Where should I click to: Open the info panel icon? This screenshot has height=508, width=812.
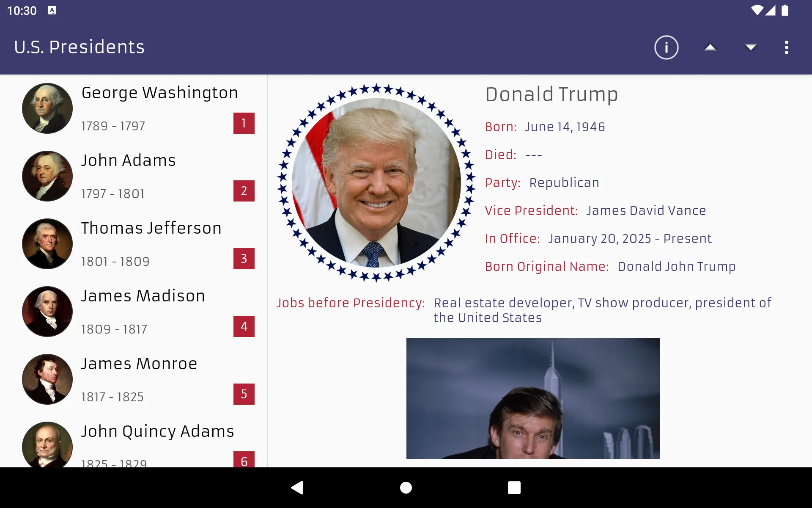667,47
